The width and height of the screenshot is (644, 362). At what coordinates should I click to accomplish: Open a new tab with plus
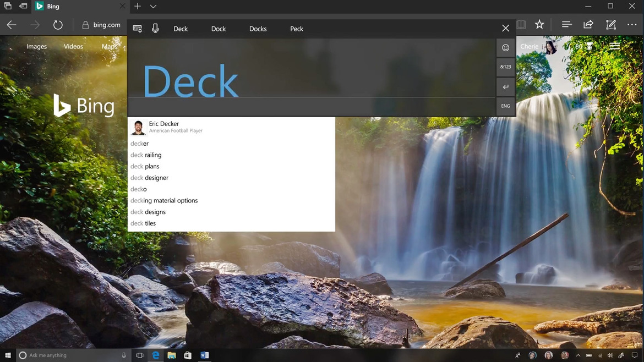click(x=138, y=6)
